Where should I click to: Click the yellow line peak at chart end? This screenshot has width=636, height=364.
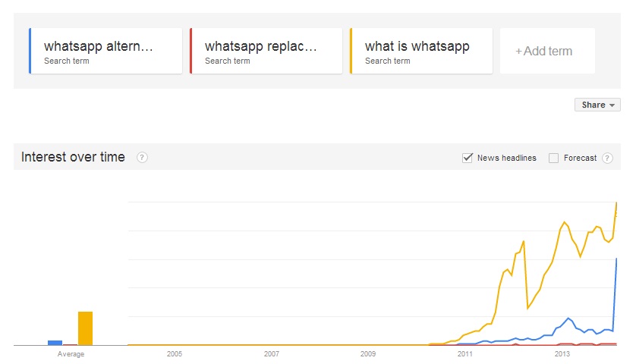616,202
